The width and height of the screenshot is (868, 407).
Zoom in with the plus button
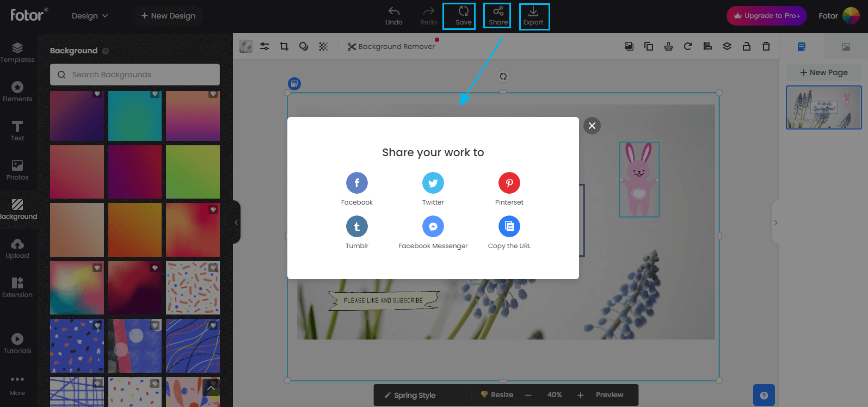point(580,395)
